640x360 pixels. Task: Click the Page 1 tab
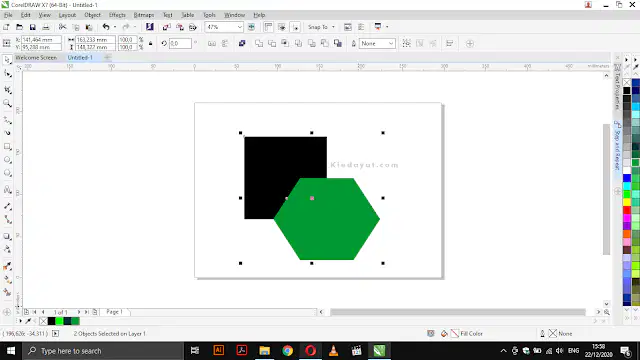[x=114, y=312]
